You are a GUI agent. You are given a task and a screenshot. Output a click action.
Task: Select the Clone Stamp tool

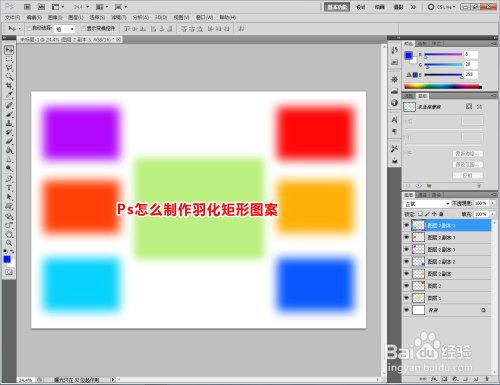pyautogui.click(x=9, y=123)
